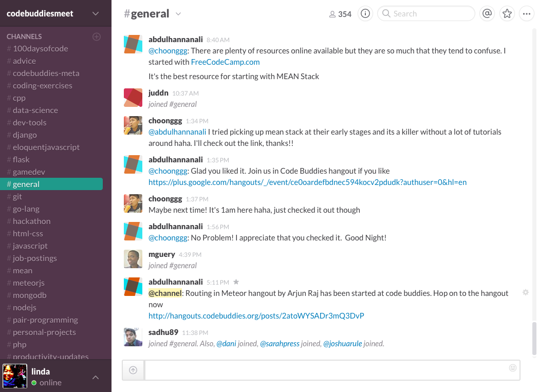Screen dimensions: 538x392
Task: Unstar abdulhannanali's @channel message
Action: [x=235, y=282]
